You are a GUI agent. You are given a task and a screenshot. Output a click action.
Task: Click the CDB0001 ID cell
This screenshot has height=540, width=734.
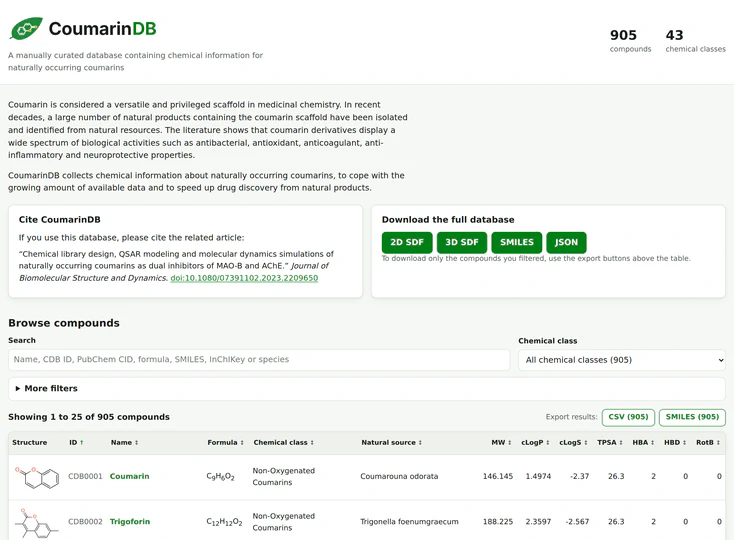85,476
